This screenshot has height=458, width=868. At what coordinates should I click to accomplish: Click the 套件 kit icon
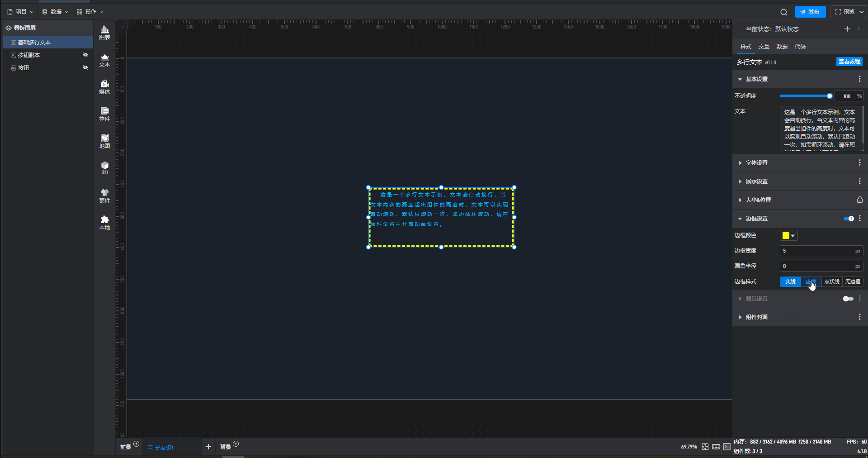pos(104,196)
